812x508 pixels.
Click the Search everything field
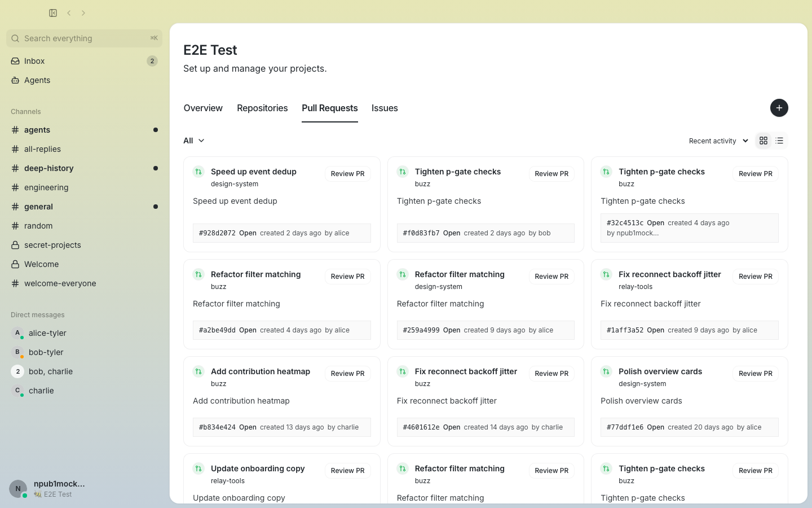[84, 38]
